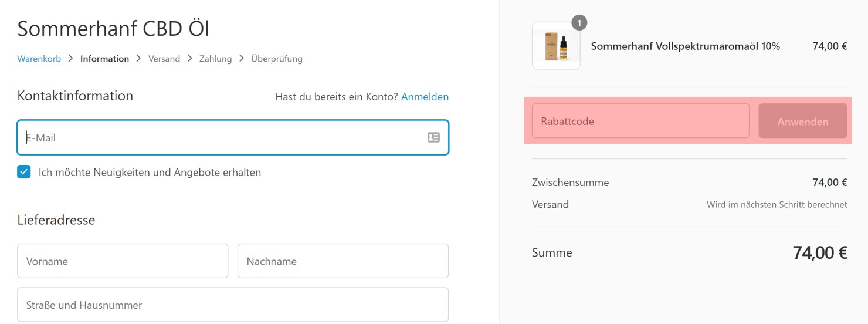Click the Anmelden login link

coord(425,97)
